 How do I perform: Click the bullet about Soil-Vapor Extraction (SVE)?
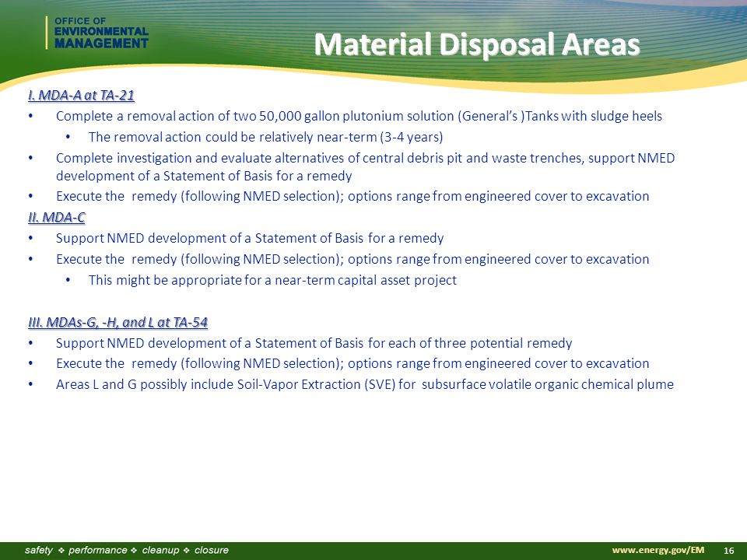coord(365,384)
